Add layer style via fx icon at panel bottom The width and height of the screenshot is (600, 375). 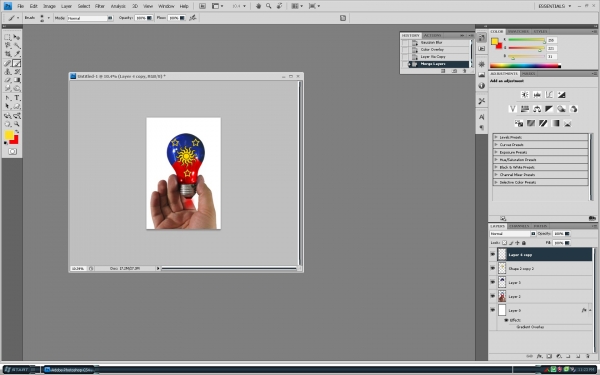(539, 356)
